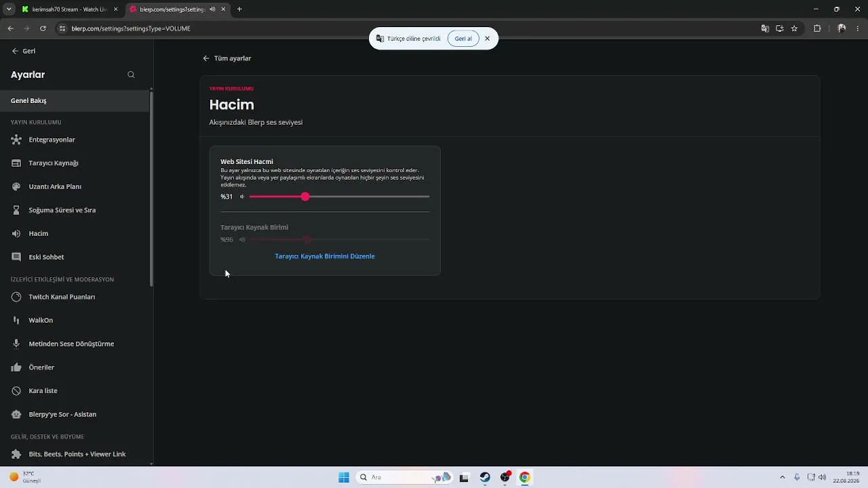
Task: Click the Twitch Kanal Puanları icon
Action: [x=16, y=297]
